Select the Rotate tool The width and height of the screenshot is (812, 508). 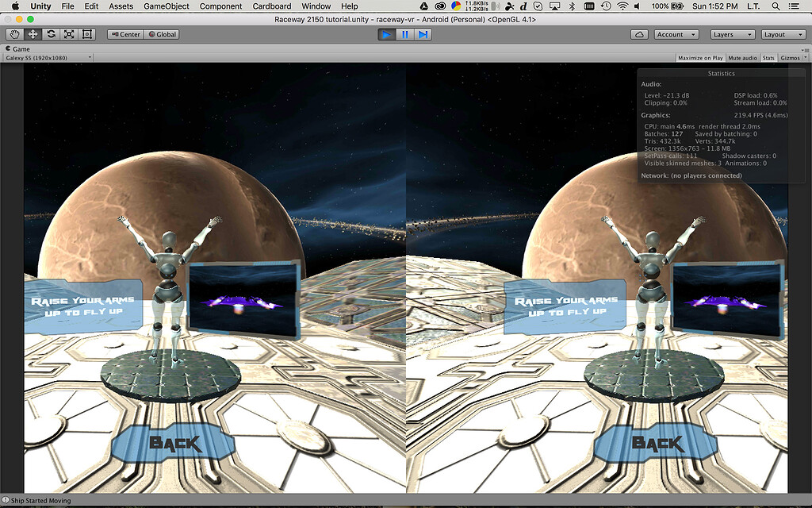point(50,33)
